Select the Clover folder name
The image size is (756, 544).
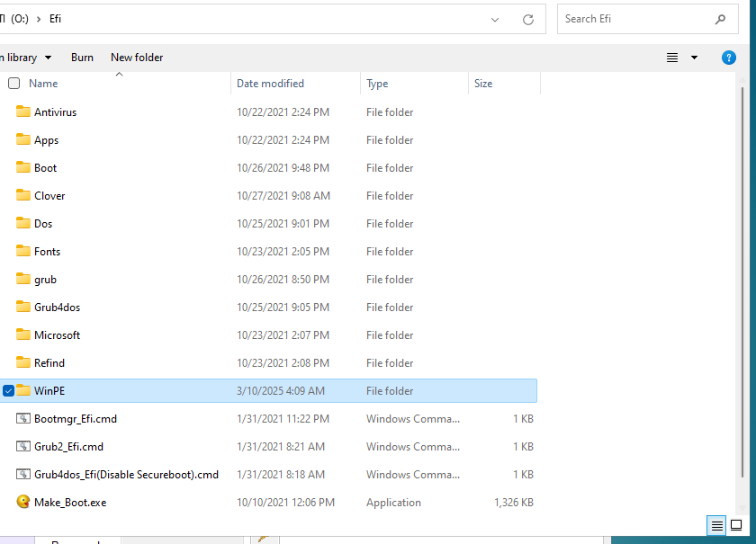(x=49, y=196)
